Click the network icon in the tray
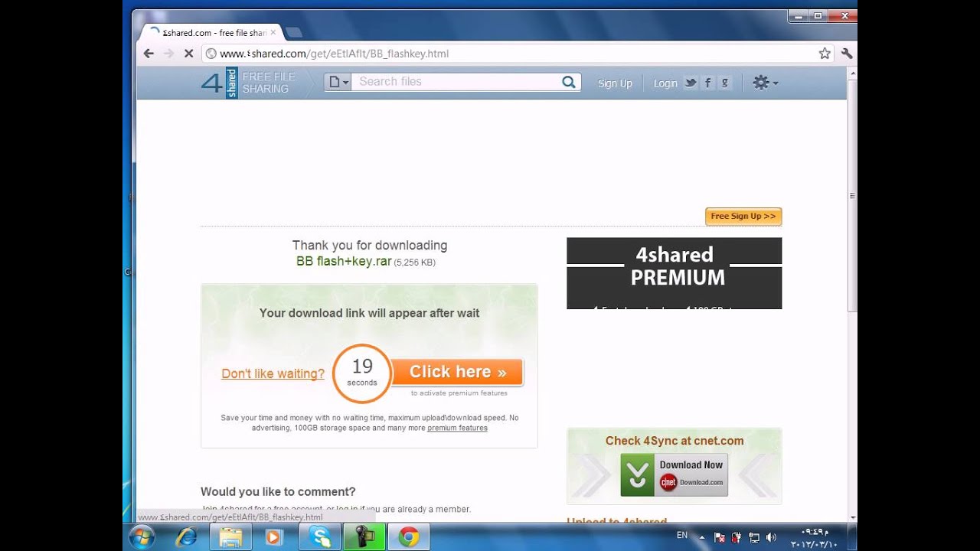Viewport: 980px width, 551px height. [754, 537]
